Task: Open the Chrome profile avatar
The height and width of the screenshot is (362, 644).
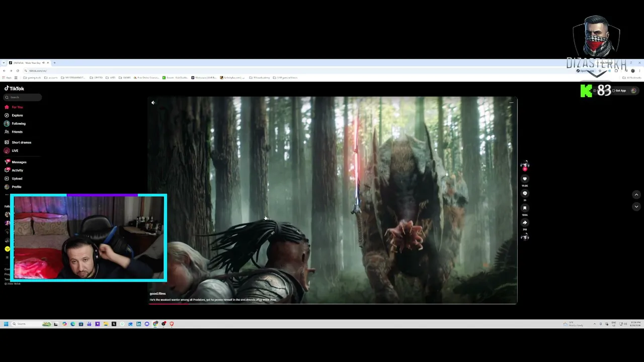Action: coord(633,71)
